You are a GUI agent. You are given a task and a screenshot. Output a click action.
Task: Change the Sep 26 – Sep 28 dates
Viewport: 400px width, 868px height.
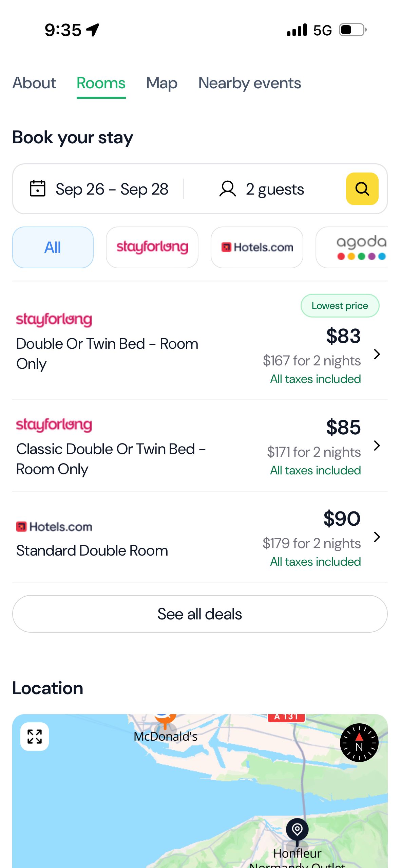[x=112, y=189]
